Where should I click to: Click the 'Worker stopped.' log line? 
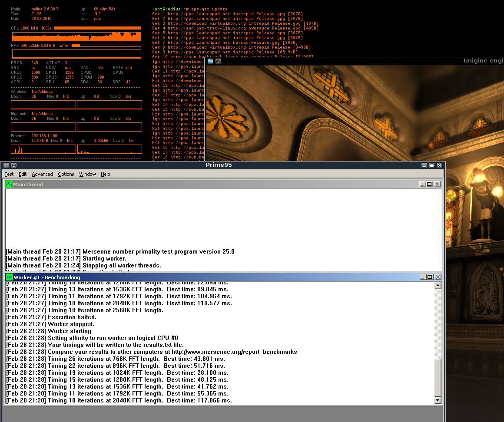(x=50, y=324)
